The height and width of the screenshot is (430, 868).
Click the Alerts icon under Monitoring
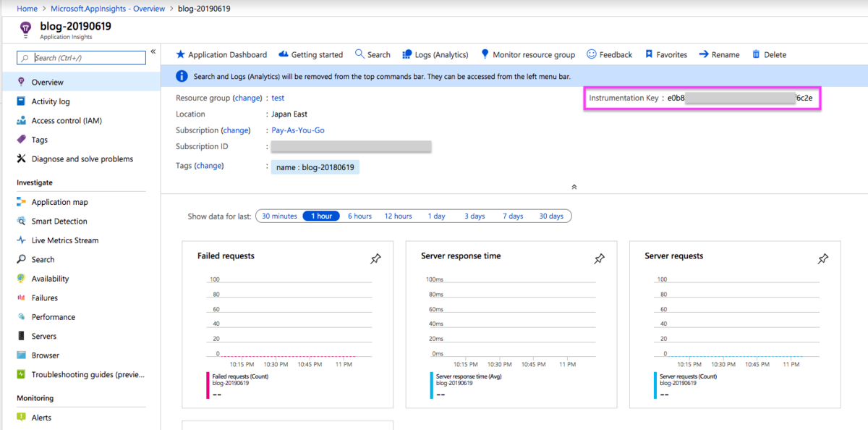click(21, 418)
